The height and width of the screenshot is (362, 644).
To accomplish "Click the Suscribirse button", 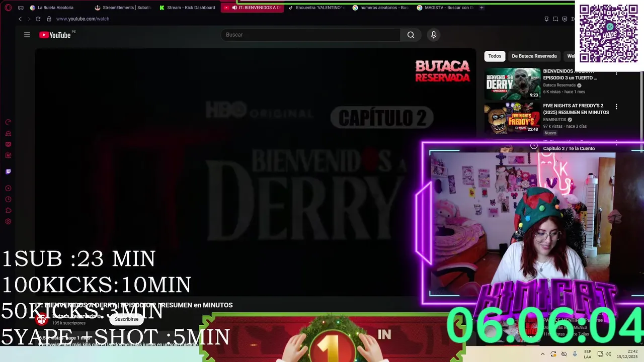I will [x=126, y=319].
